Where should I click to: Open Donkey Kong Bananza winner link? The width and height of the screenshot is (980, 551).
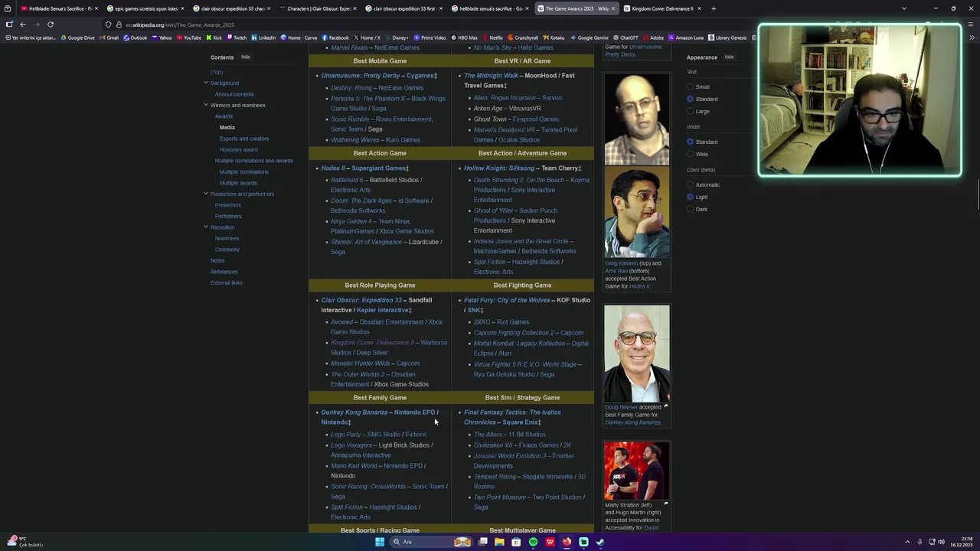click(x=354, y=412)
